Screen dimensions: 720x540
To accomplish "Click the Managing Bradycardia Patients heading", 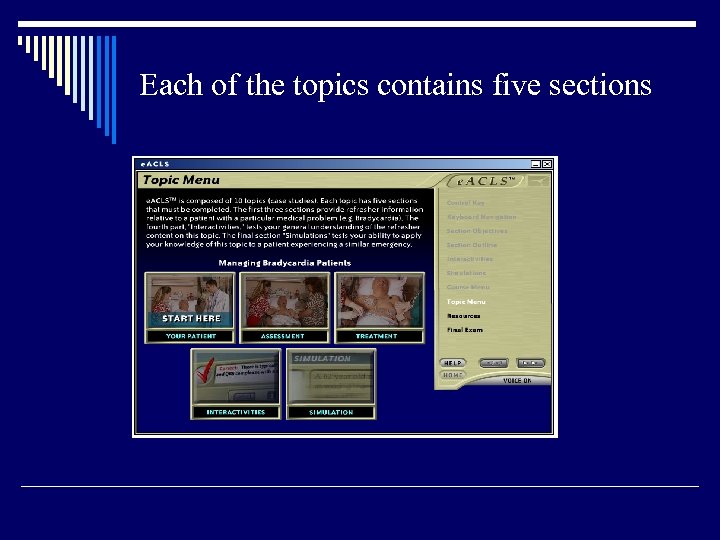I will (285, 263).
